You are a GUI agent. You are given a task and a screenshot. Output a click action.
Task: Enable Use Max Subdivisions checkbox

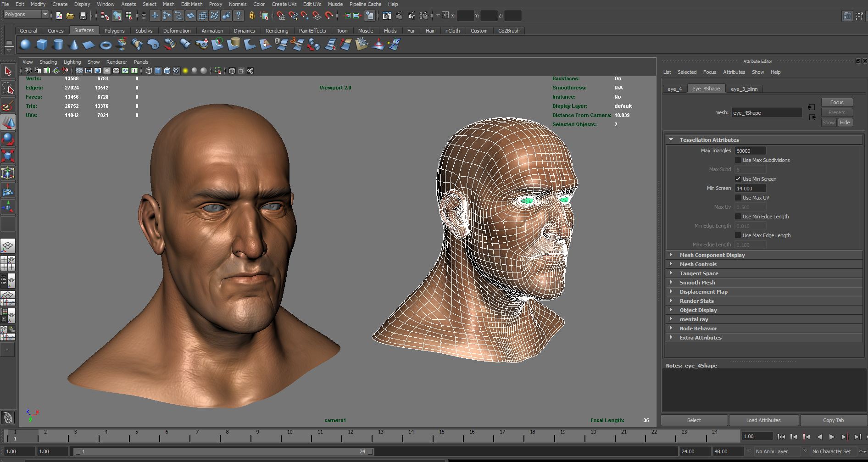(x=738, y=160)
